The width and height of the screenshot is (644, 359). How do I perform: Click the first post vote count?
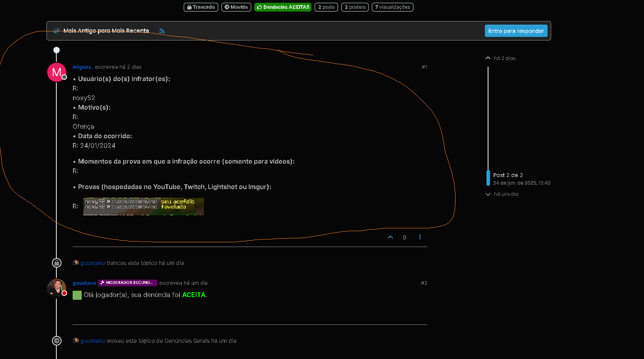click(x=404, y=237)
